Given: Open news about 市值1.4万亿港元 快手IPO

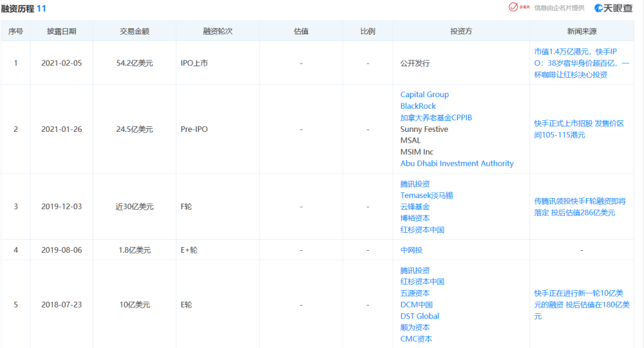Looking at the screenshot, I should (582, 63).
